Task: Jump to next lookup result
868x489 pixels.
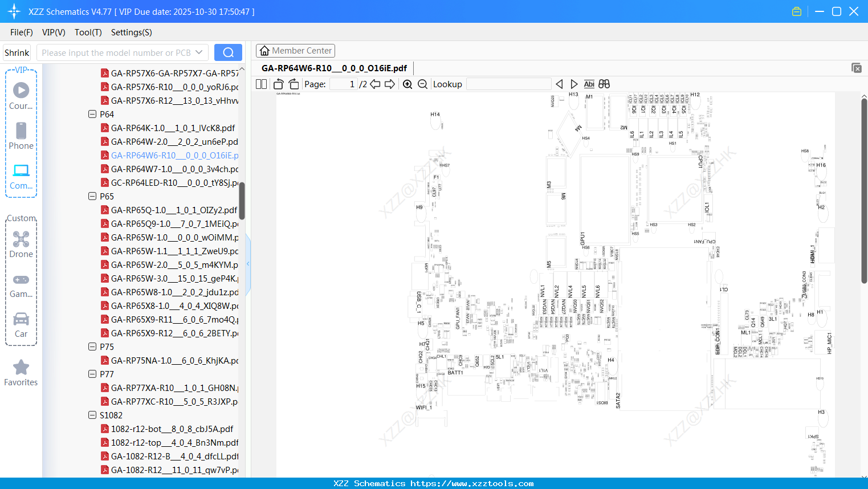Action: [574, 84]
